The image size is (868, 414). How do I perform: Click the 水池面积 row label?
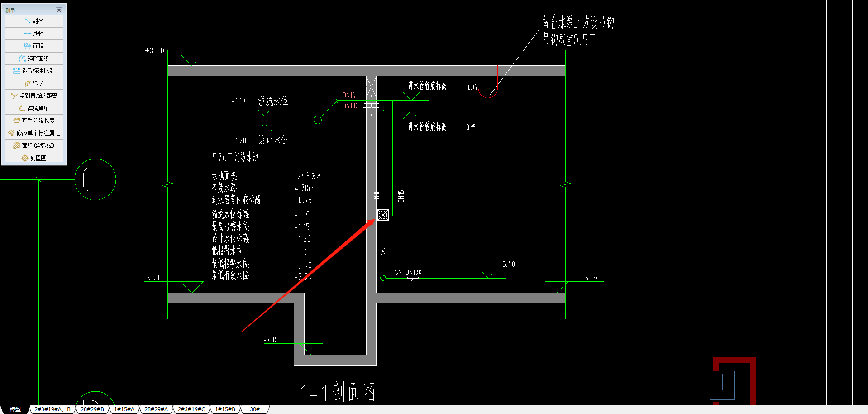(224, 176)
